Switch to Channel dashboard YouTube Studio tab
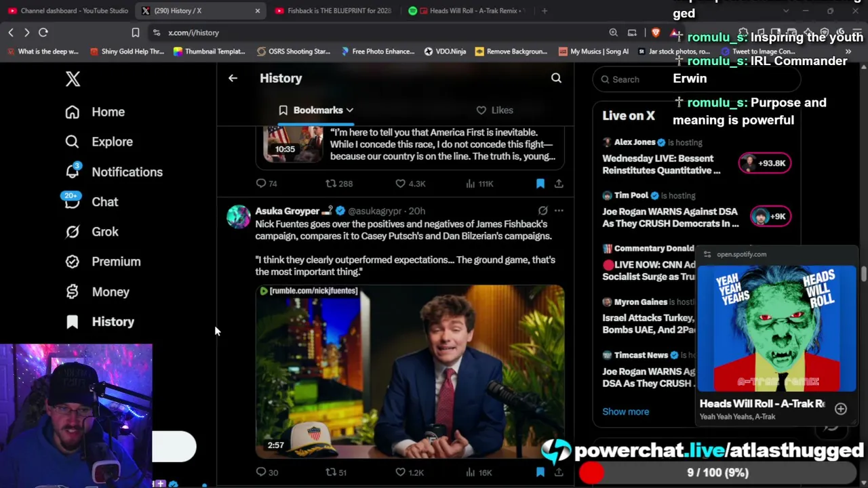868x488 pixels. click(x=68, y=11)
